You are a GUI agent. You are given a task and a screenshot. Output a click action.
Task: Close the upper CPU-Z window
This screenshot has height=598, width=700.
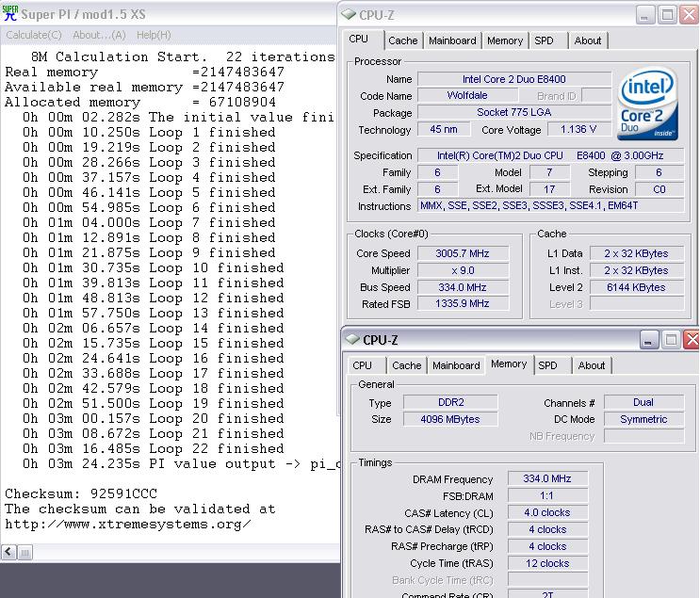690,15
